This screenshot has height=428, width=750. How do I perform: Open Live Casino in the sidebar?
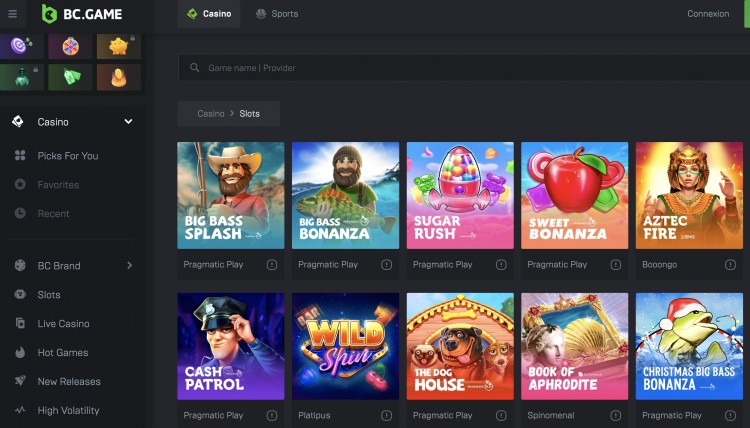coord(63,324)
